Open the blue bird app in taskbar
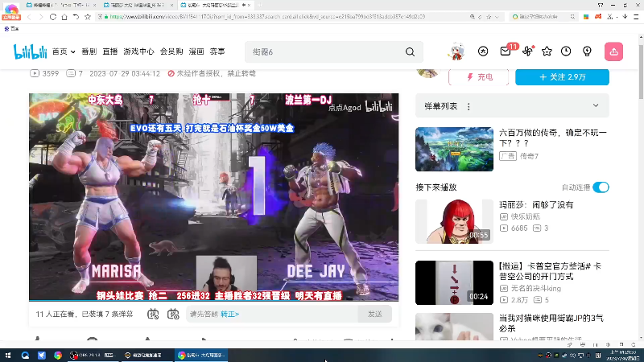Viewport: 644px width, 362px height. (42, 356)
